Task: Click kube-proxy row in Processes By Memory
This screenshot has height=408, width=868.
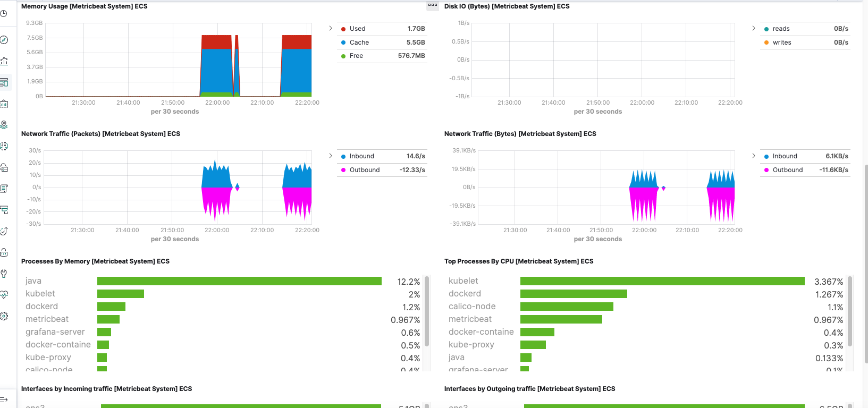Action: coord(223,358)
